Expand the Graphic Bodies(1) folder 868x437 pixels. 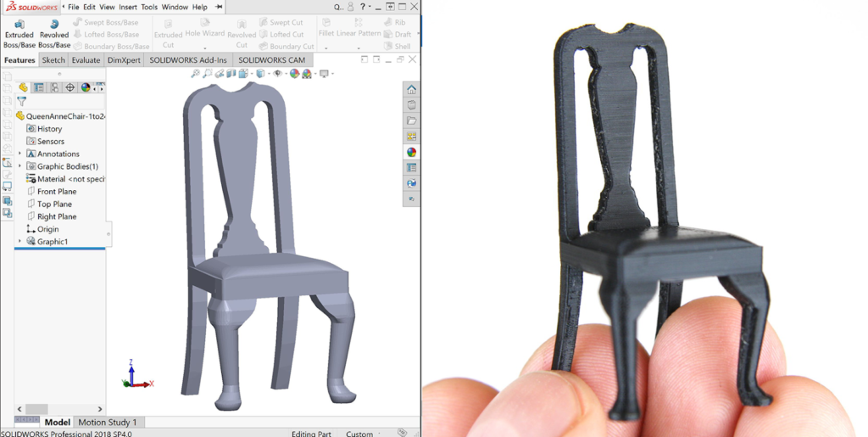[x=19, y=166]
